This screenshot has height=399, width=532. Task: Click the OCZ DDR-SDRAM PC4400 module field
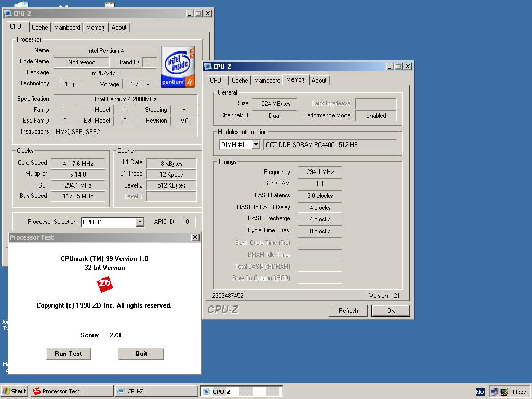pyautogui.click(x=330, y=145)
